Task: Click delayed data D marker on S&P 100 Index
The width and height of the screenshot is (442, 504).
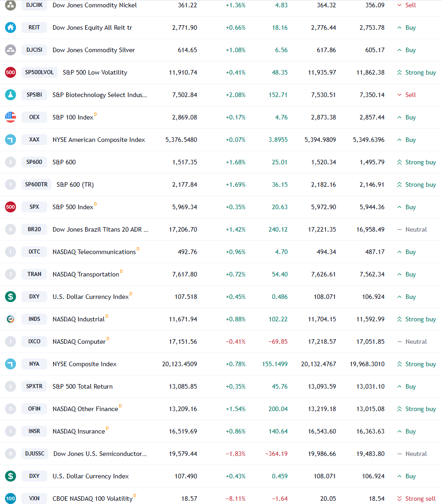Action: point(96,114)
